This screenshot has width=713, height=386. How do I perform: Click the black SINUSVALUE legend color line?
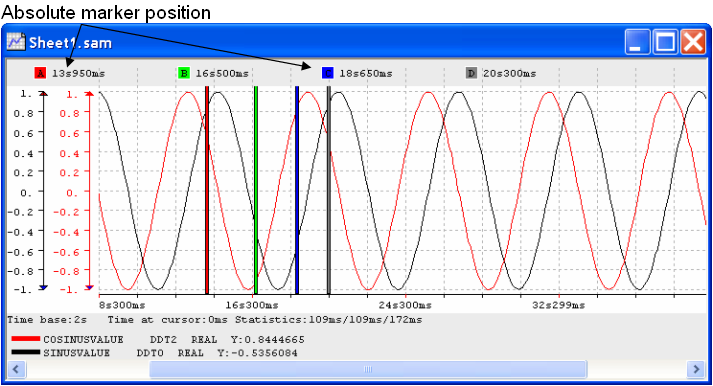(25, 352)
